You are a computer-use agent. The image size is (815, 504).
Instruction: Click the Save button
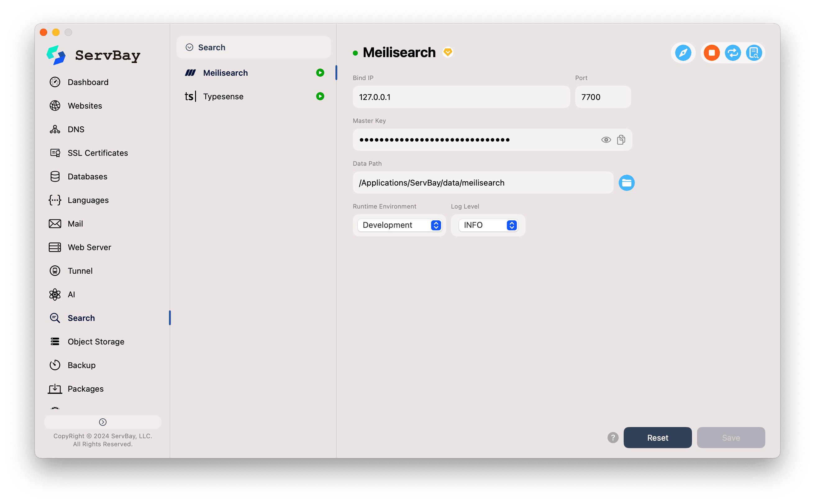click(x=731, y=438)
